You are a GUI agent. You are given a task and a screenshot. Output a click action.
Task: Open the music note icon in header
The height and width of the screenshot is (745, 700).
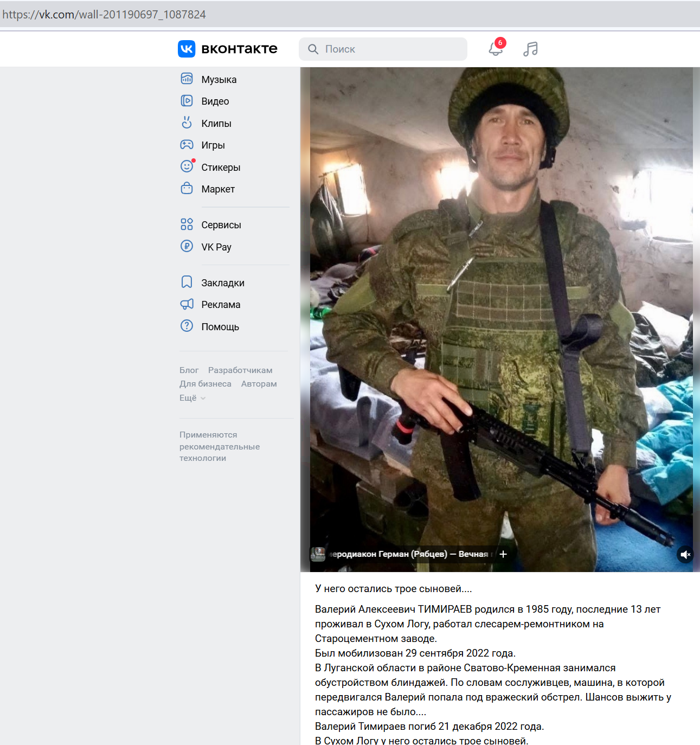tap(530, 49)
